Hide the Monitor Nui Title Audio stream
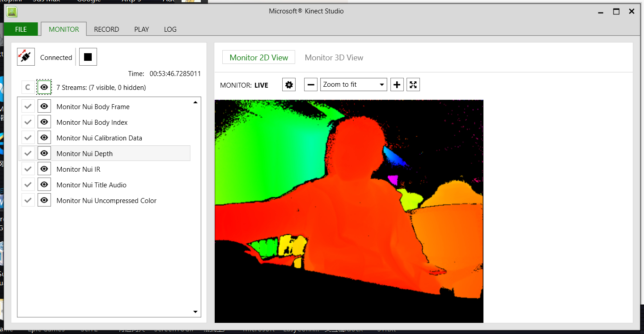Image resolution: width=644 pixels, height=334 pixels. [x=44, y=185]
